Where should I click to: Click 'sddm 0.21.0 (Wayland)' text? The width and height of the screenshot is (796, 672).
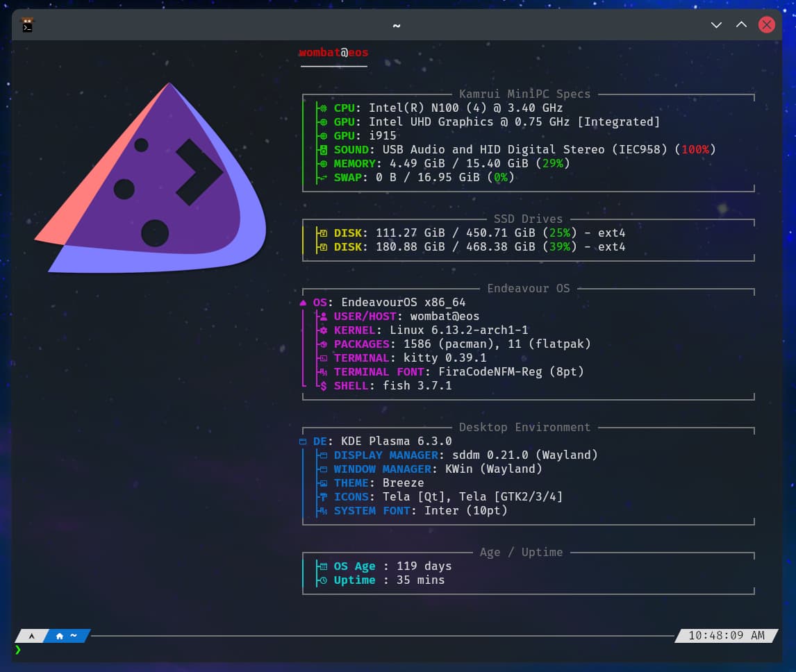coord(525,455)
